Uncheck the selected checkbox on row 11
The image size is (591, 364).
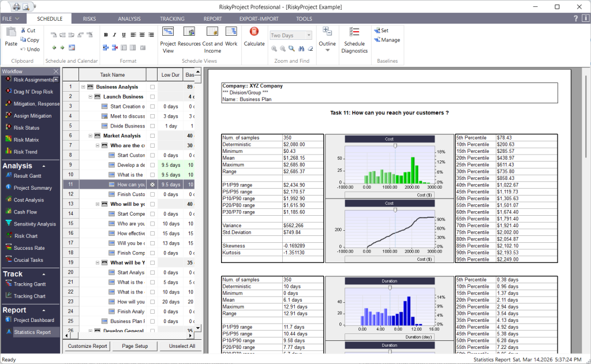(152, 185)
